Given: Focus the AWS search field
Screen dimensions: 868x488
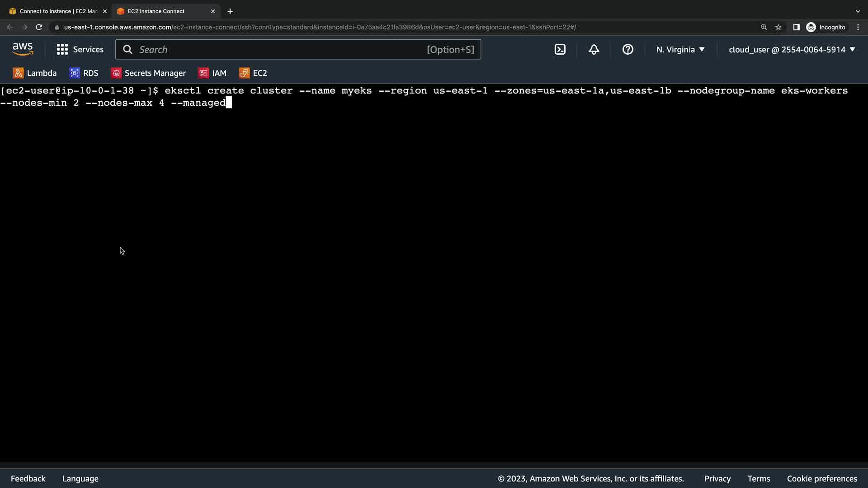Looking at the screenshot, I should coord(280,50).
